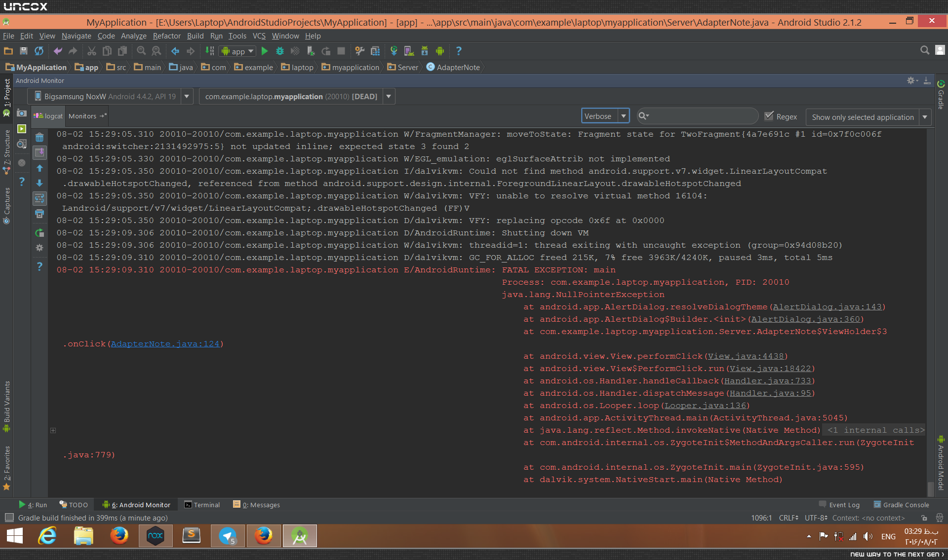Open the Gradle Console
The height and width of the screenshot is (560, 948).
(901, 505)
